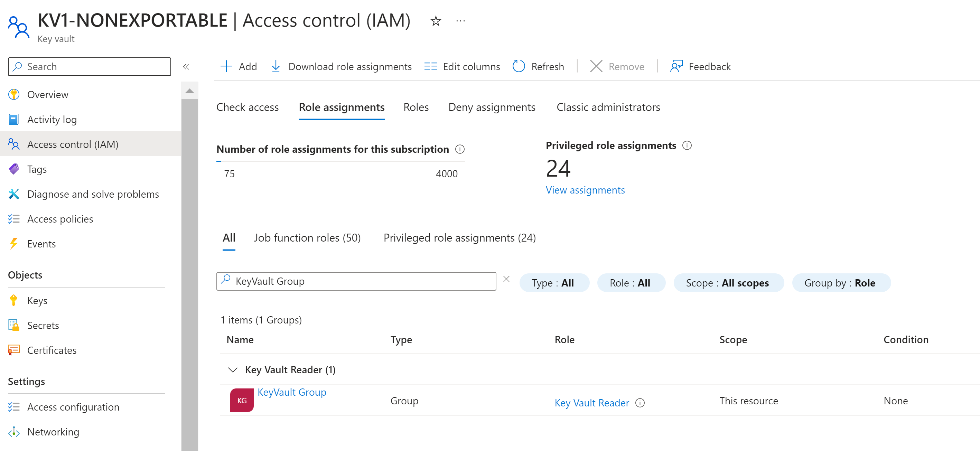Change the Group by: Role setting
The image size is (980, 451).
tap(841, 283)
